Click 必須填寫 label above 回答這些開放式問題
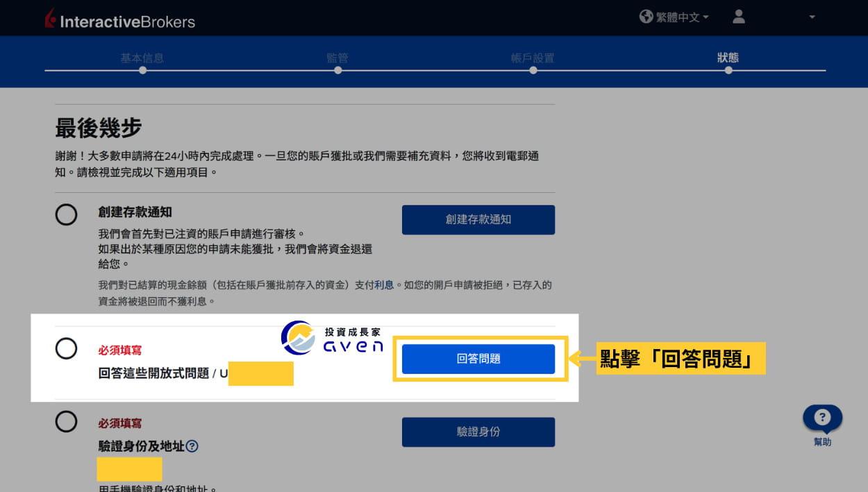The image size is (868, 492). 120,350
